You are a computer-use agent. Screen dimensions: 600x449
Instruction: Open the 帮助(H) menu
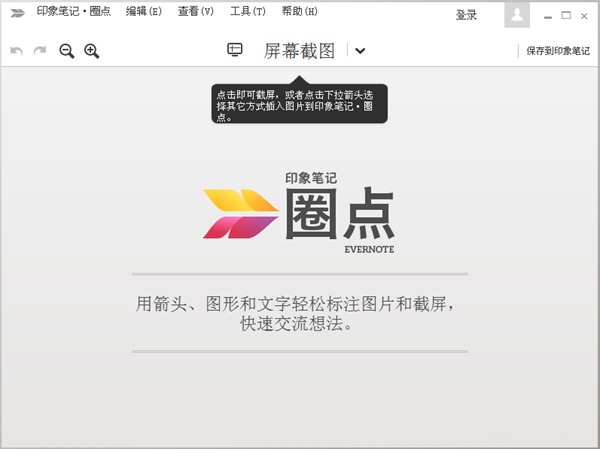(300, 11)
